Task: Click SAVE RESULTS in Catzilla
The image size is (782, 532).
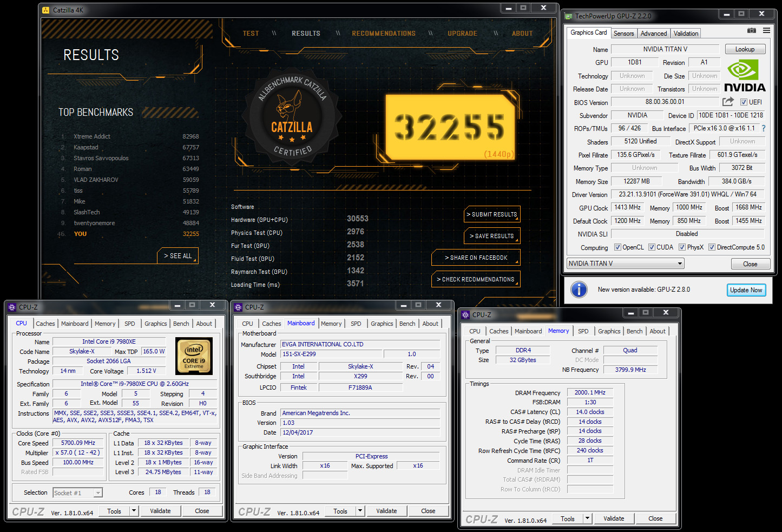Action: tap(492, 236)
